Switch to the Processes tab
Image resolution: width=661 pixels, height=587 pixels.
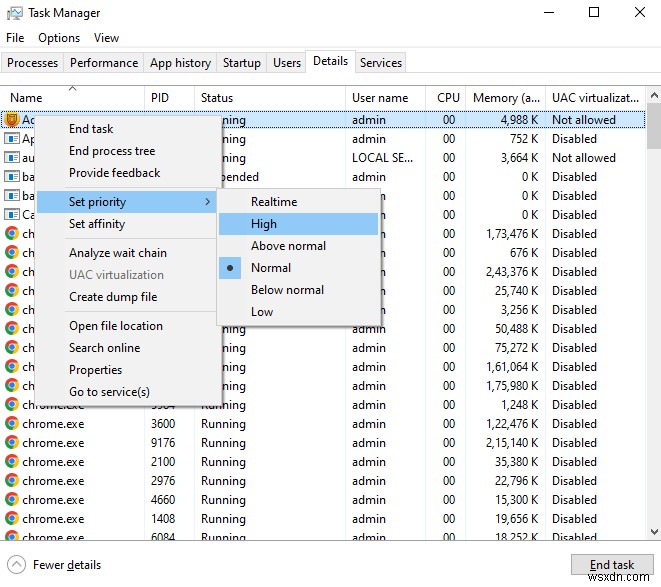pos(32,63)
